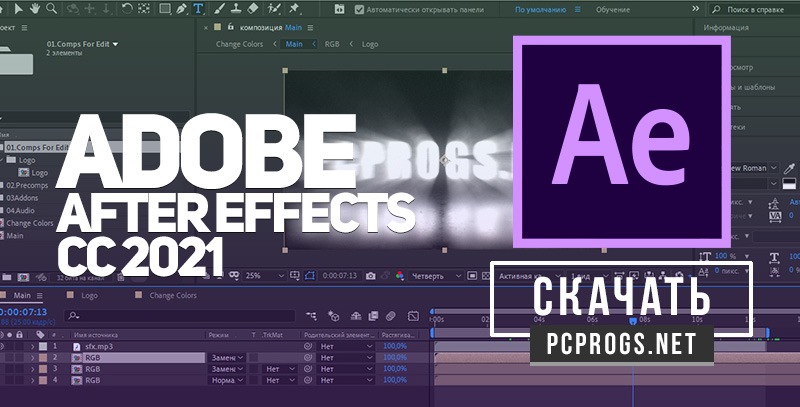Go to Change Colors in comp breadcrumb
Image resolution: width=800 pixels, height=407 pixels.
(x=239, y=44)
